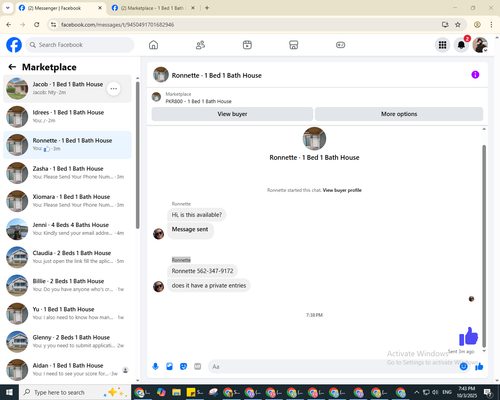Click the large thumbs-up sent message
Screen dimensions: 500x400
click(468, 336)
